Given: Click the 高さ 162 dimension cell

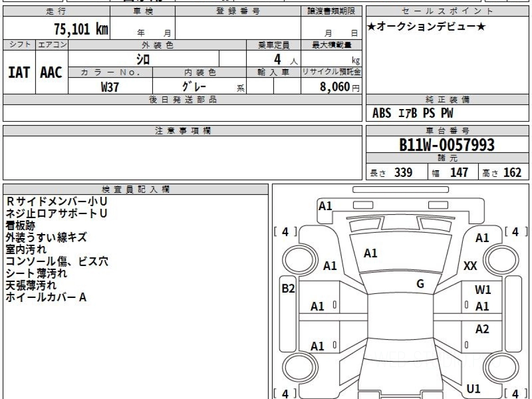Looking at the screenshot, I should (504, 172).
